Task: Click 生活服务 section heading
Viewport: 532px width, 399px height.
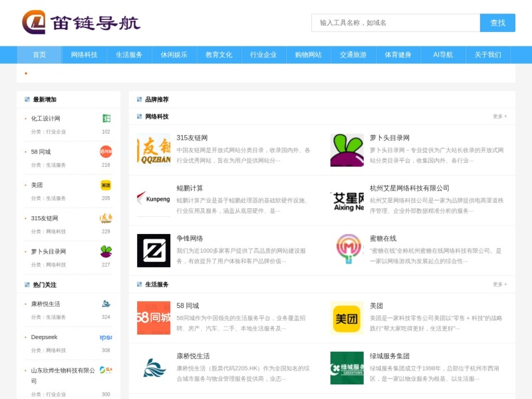Action: [x=157, y=285]
